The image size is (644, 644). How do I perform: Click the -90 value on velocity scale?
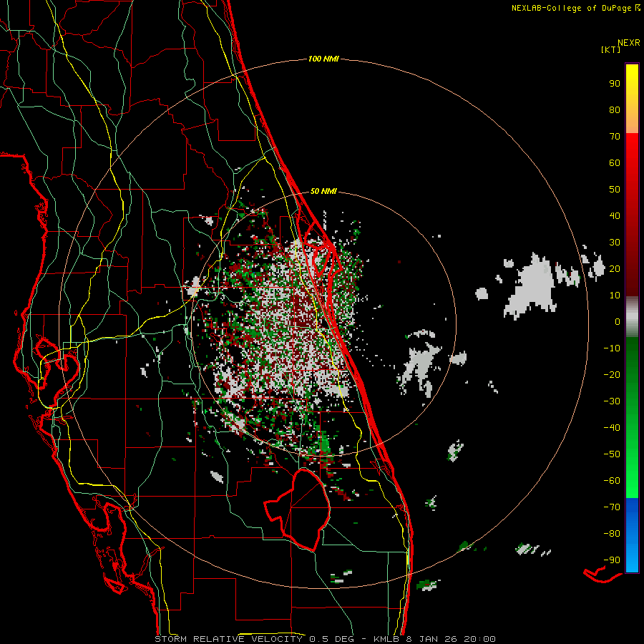pyautogui.click(x=612, y=560)
